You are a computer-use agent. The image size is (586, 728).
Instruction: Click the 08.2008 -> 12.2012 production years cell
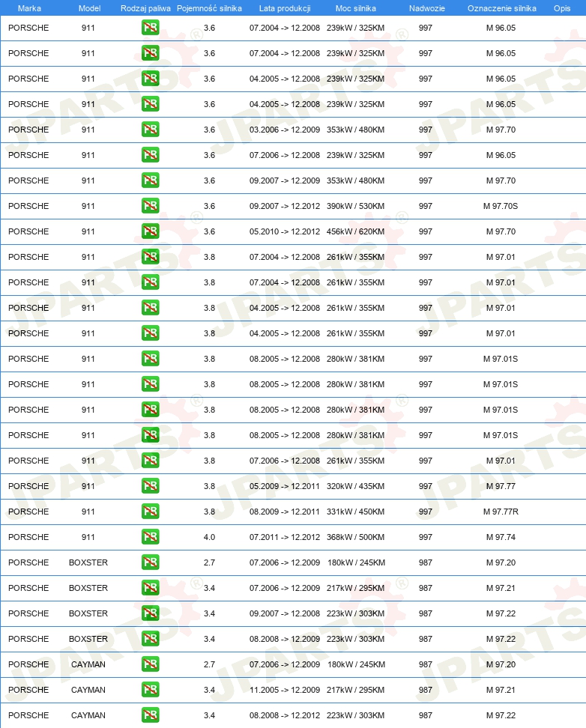[285, 715]
